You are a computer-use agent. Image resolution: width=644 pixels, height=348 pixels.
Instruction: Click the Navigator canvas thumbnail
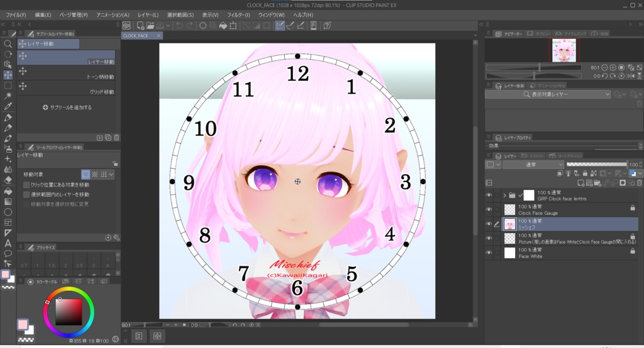click(x=564, y=50)
